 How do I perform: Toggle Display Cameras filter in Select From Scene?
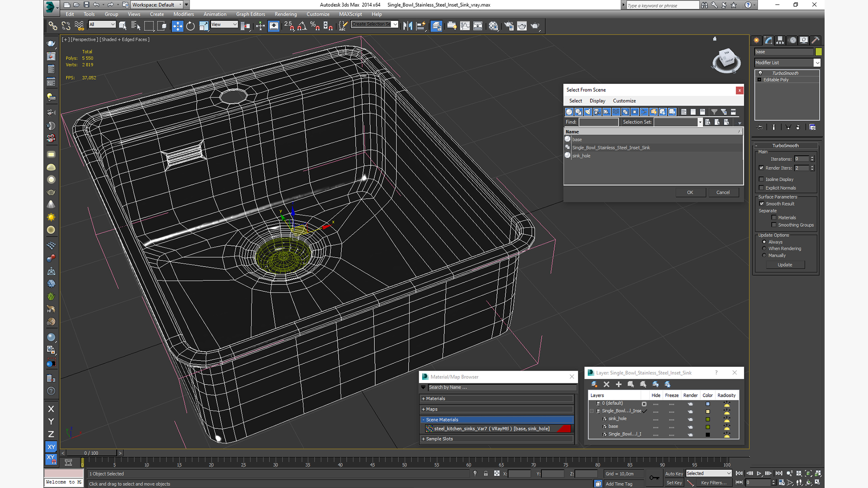tap(597, 112)
